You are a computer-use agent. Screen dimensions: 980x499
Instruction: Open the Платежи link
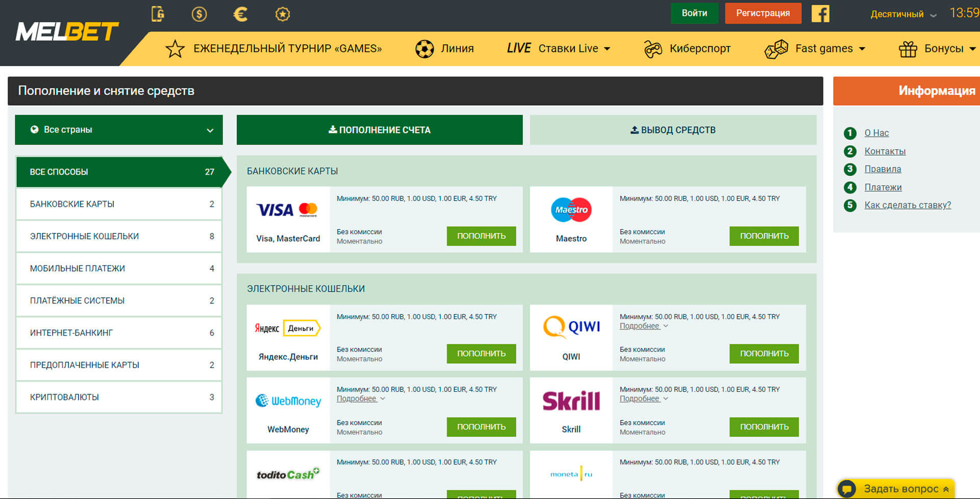(883, 187)
